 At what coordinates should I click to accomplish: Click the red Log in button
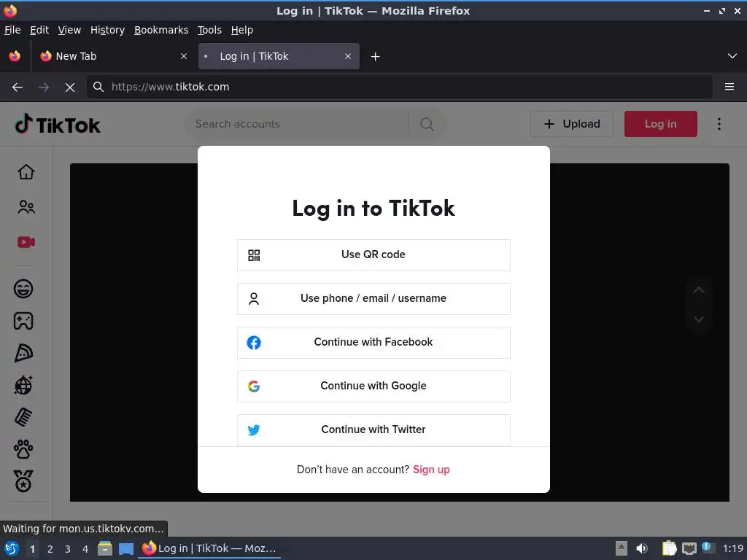click(661, 124)
